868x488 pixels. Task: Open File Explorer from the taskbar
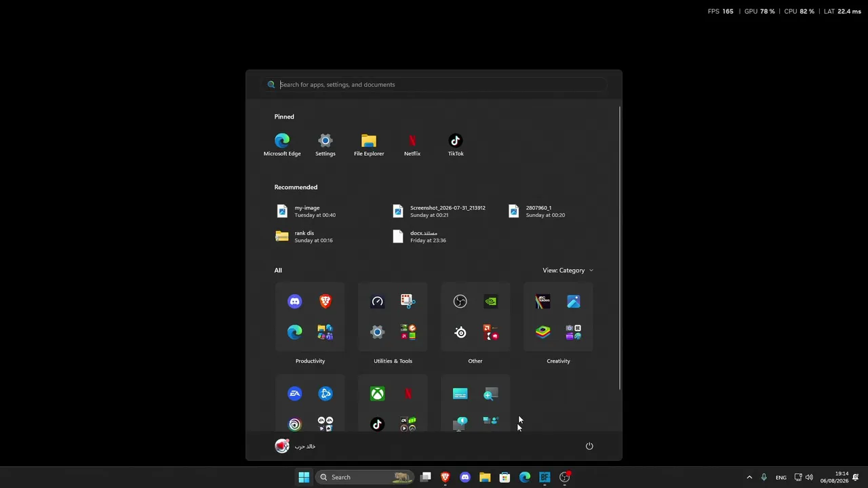[x=485, y=477]
